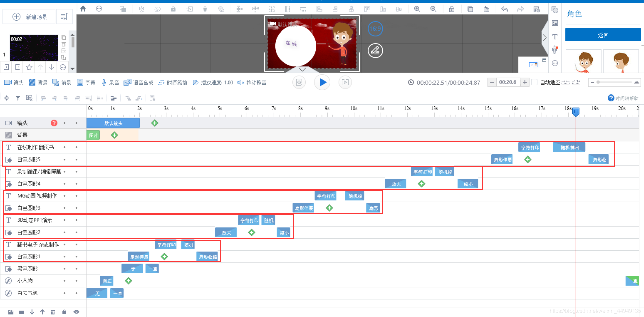The image size is (644, 317).
Task: Click the scene favorite star icon
Action: [x=29, y=67]
